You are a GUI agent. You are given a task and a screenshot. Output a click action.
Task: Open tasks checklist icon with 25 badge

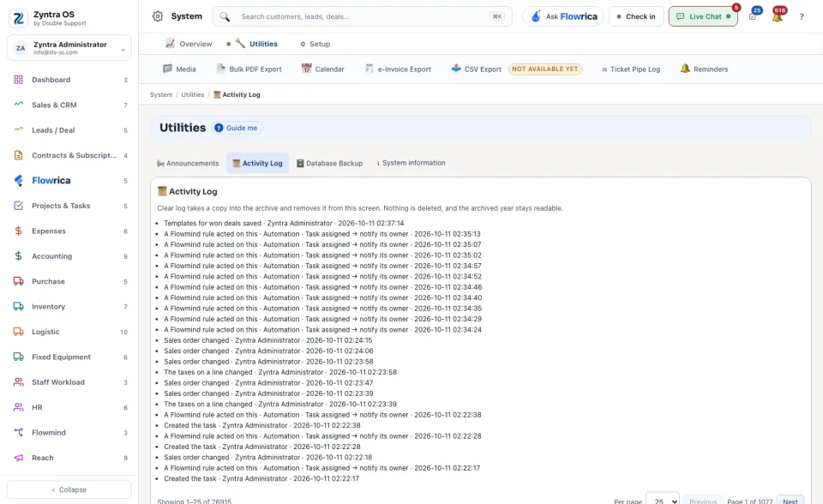pyautogui.click(x=754, y=15)
